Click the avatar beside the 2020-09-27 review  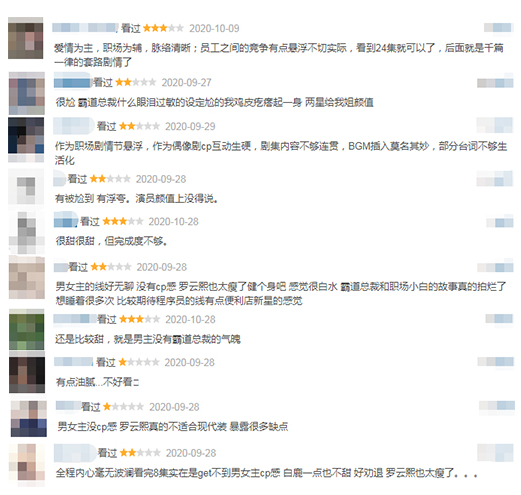[x=27, y=93]
